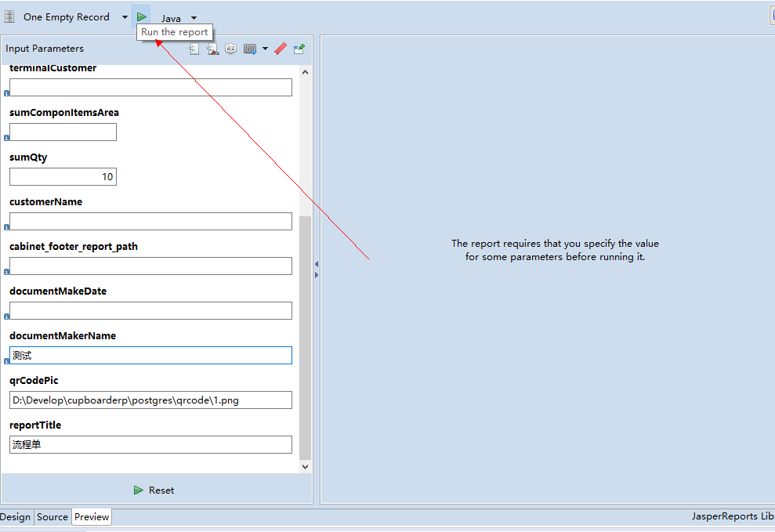Select the Preview tab

coord(92,516)
